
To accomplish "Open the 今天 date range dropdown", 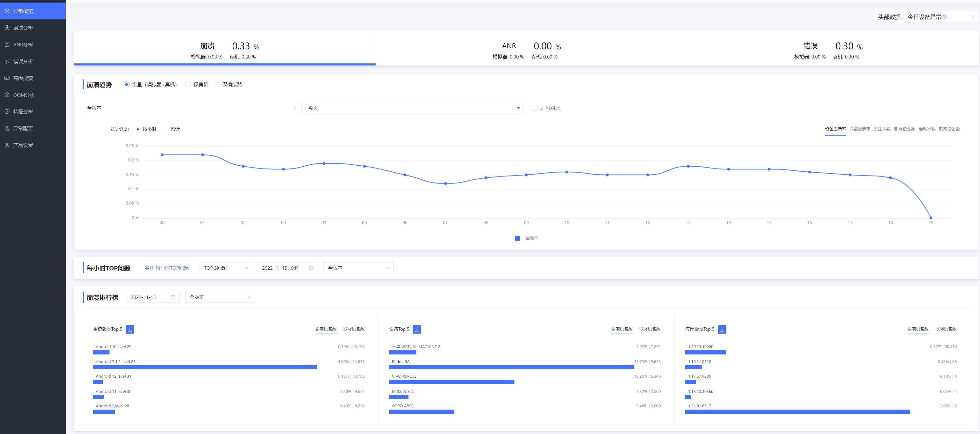I will pos(414,108).
